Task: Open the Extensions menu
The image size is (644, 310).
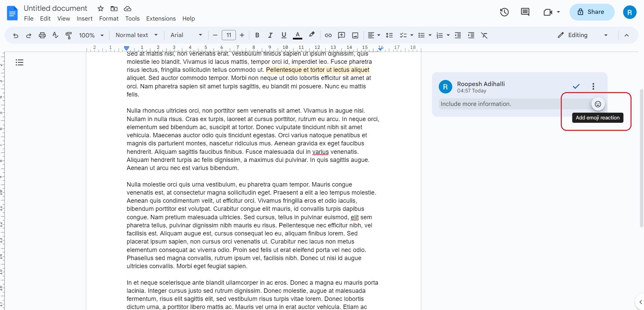Action: (161, 19)
